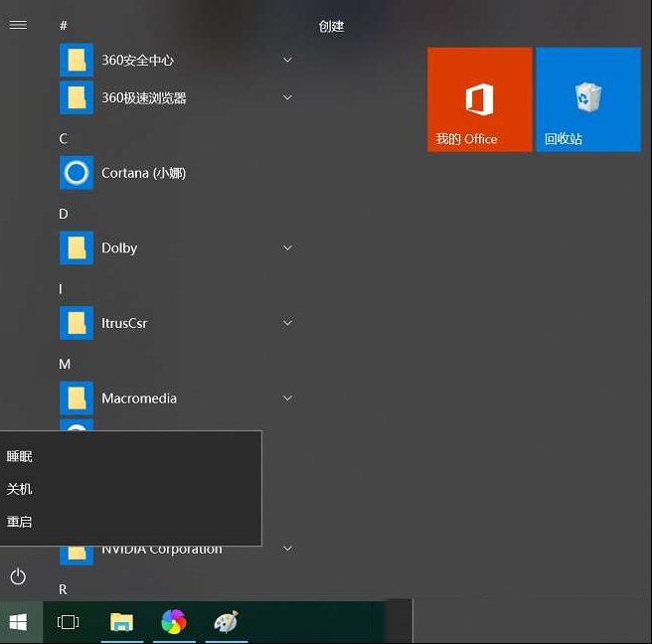Open the Paint palette taskbar app
Screen dimensions: 652x644
227,622
